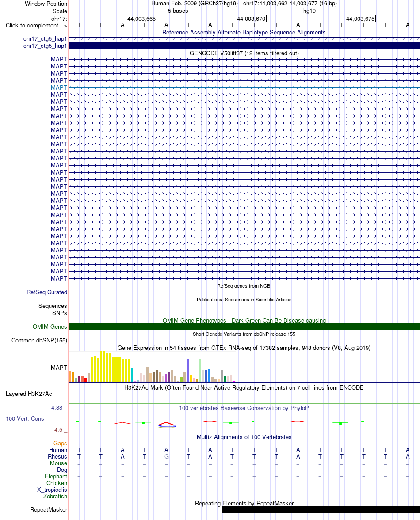The height and width of the screenshot is (520, 420).
Task: Click the orange Gaps label
Action: [60, 444]
